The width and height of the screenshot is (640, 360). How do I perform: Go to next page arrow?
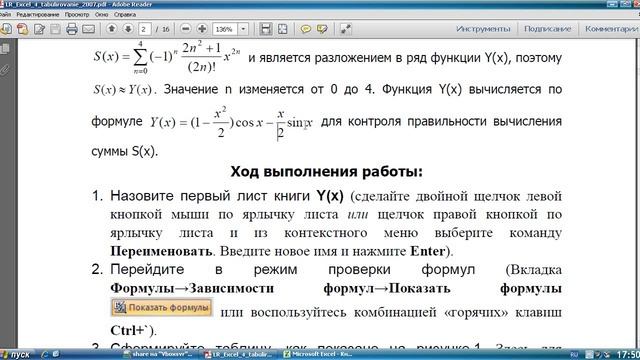tap(128, 29)
